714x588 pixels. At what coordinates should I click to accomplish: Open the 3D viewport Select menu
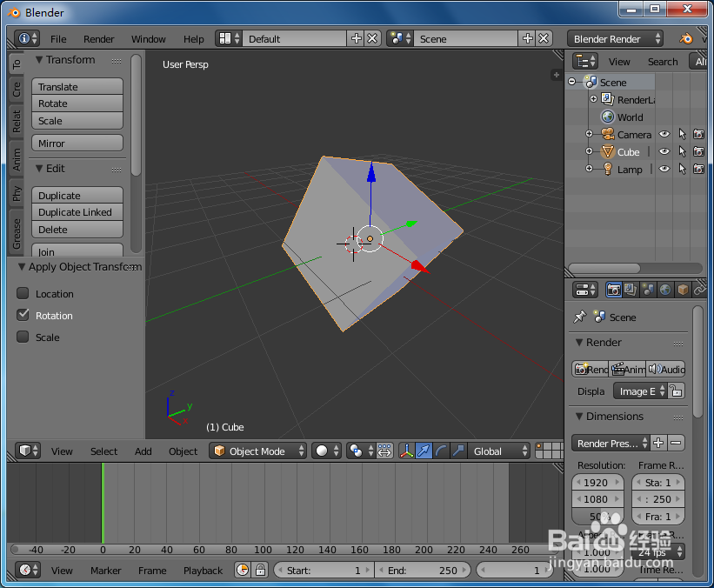(103, 451)
